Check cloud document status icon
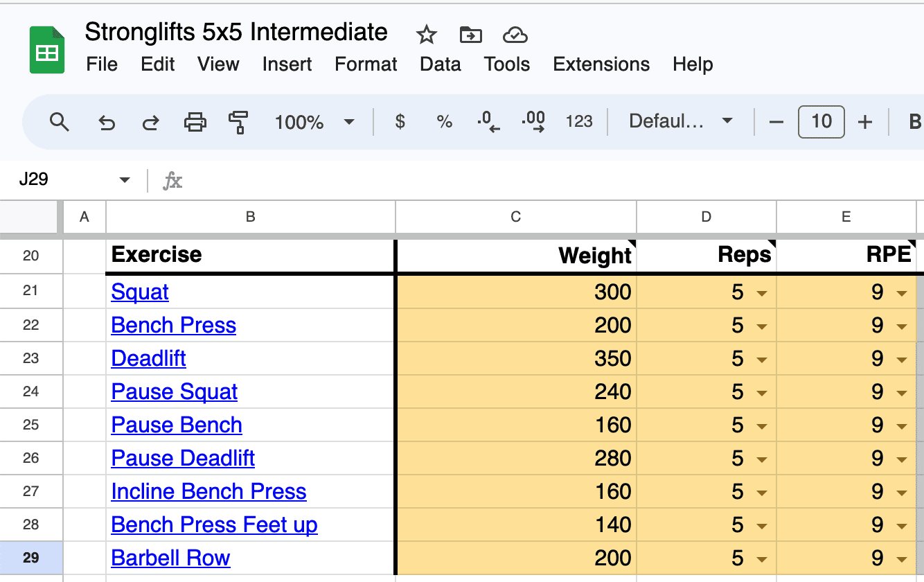 pos(515,35)
